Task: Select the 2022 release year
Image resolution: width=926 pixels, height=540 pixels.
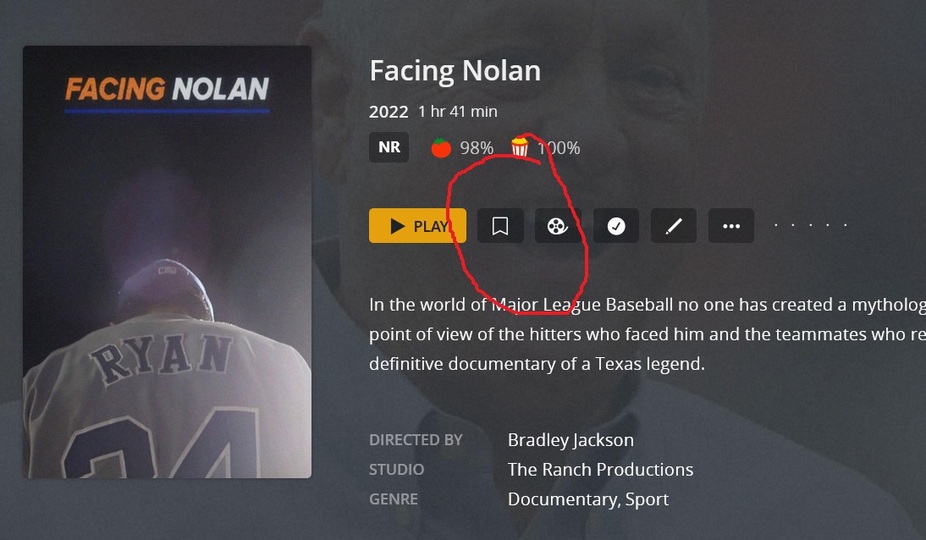Action: pyautogui.click(x=389, y=112)
